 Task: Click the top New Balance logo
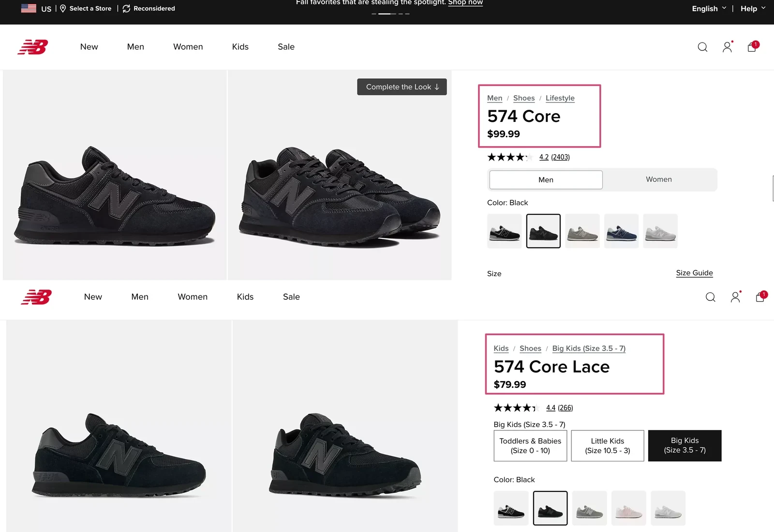(x=33, y=47)
